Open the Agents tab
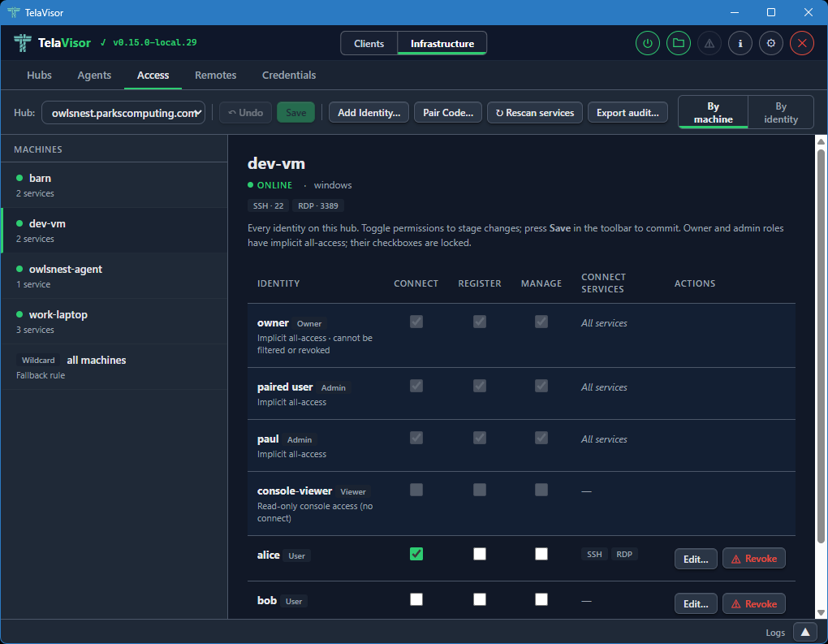Screen dimensions: 828x644 [x=94, y=75]
